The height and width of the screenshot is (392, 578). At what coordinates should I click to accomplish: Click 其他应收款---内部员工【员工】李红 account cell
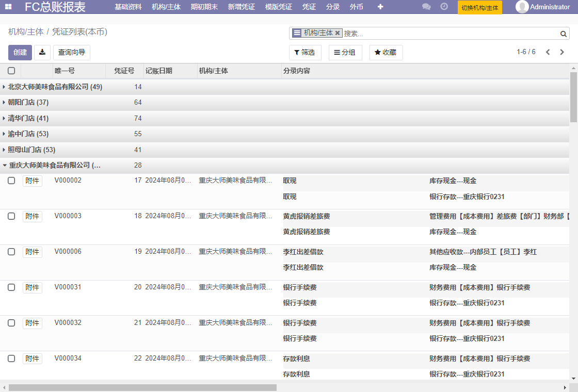[483, 252]
